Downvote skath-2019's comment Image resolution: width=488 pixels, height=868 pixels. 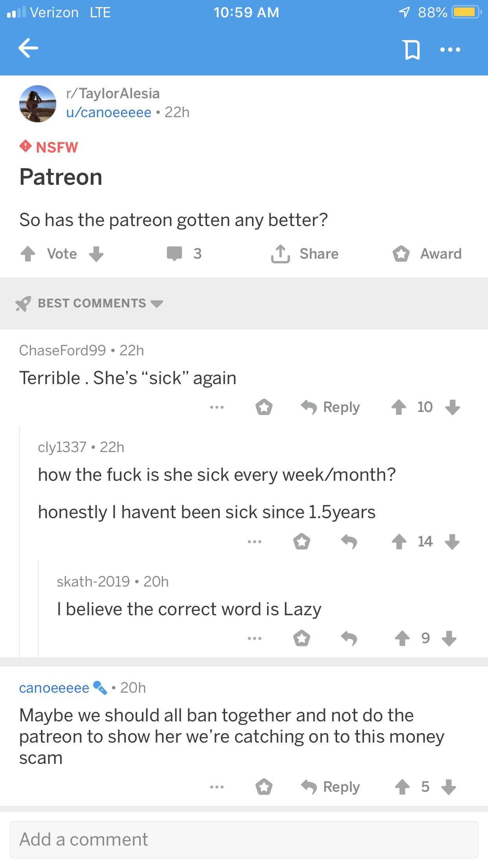pos(449,638)
